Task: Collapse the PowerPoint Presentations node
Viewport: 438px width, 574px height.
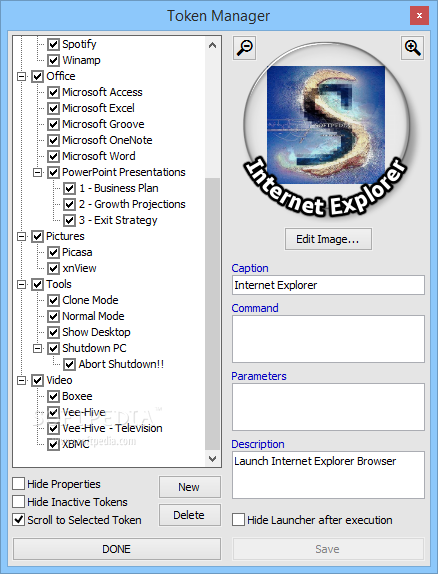Action: point(38,172)
